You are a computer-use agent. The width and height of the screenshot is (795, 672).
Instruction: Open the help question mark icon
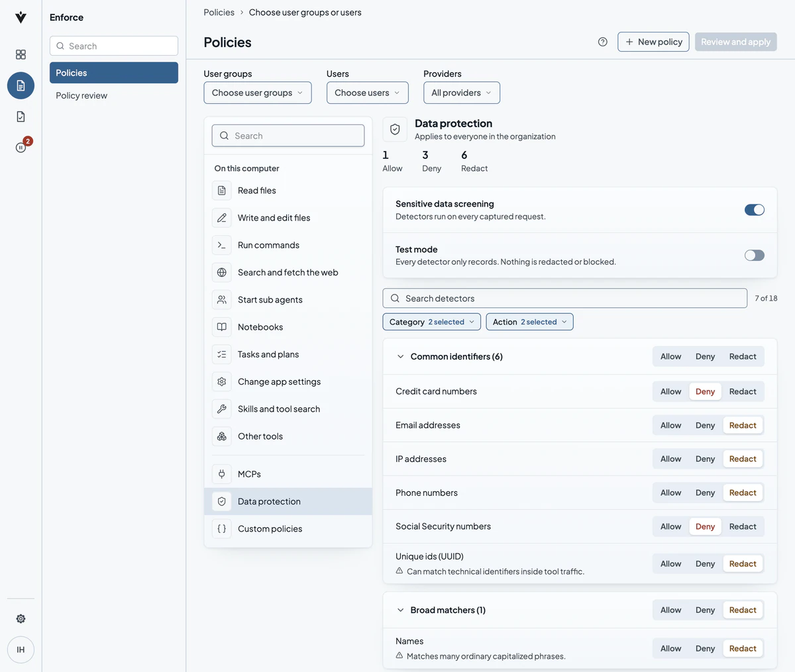pos(602,42)
